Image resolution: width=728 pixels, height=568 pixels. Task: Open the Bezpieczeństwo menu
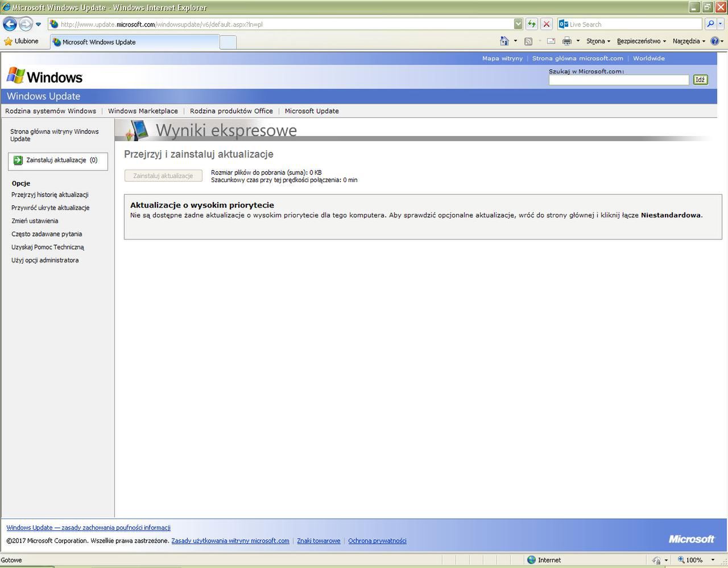click(641, 41)
